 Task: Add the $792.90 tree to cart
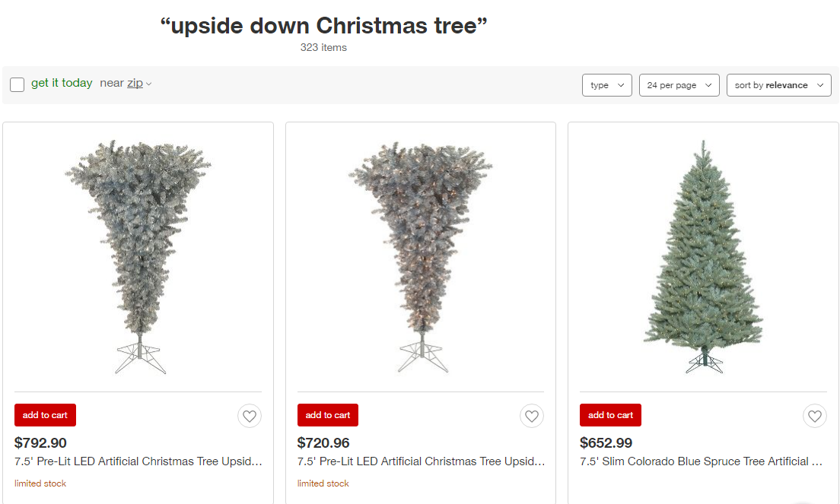point(45,415)
